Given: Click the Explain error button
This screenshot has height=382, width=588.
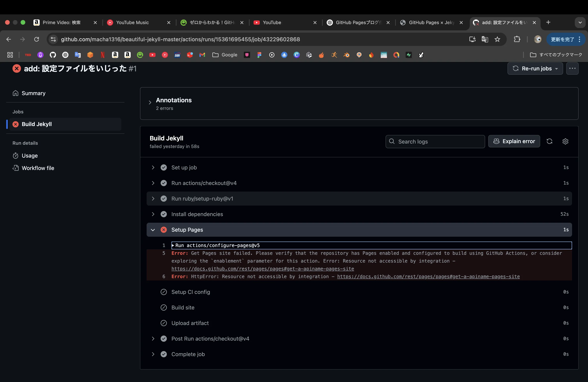Looking at the screenshot, I should tap(514, 141).
